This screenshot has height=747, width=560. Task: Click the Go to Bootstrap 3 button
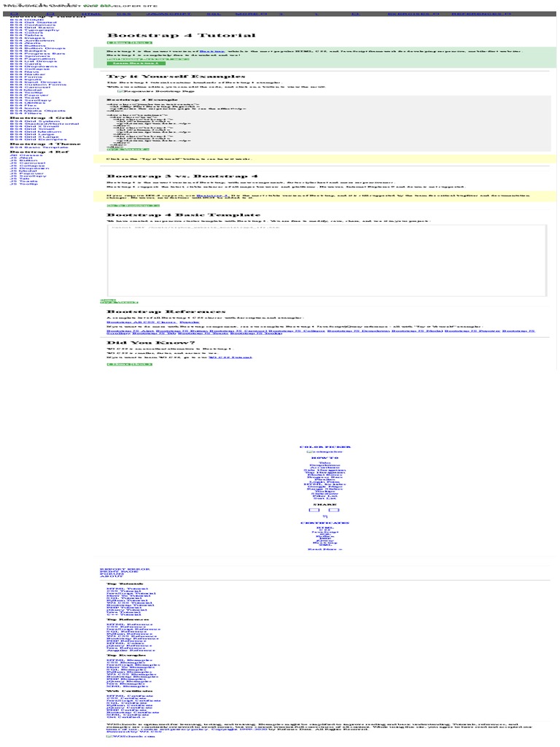point(133,205)
